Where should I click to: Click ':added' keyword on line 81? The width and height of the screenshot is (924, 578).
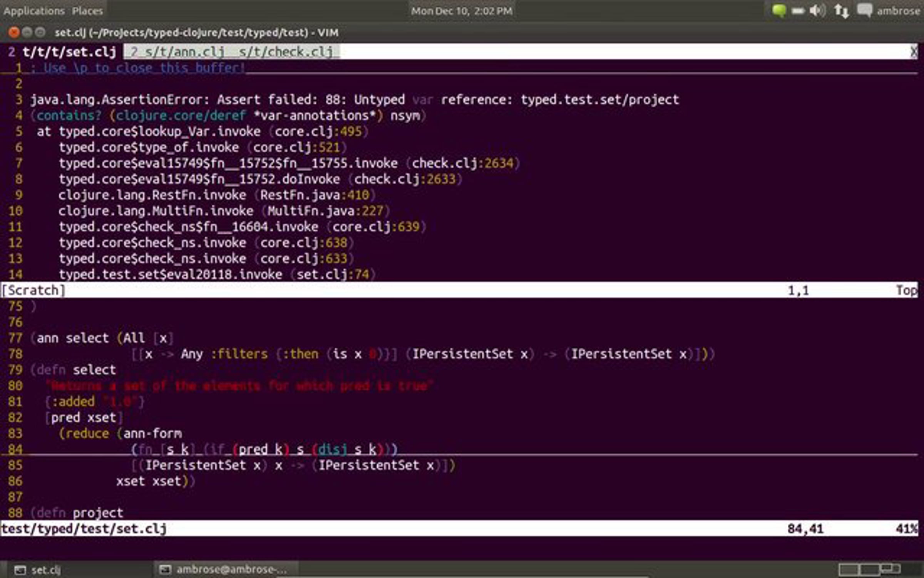coord(73,402)
